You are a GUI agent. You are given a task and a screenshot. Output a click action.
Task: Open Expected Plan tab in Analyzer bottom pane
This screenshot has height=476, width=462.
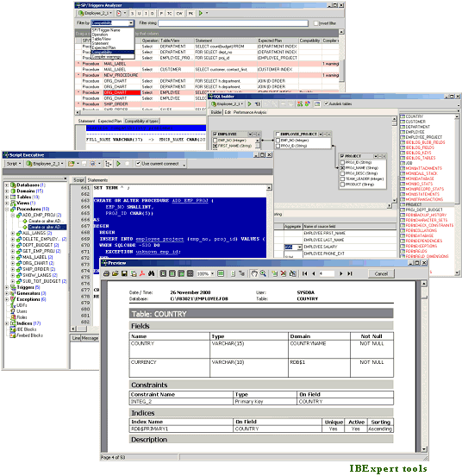click(x=109, y=121)
